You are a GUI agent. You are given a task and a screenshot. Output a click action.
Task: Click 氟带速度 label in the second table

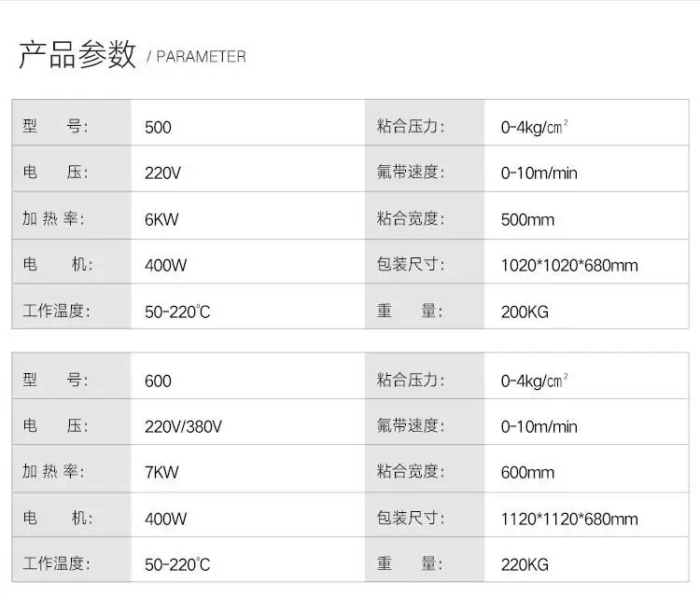(411, 425)
